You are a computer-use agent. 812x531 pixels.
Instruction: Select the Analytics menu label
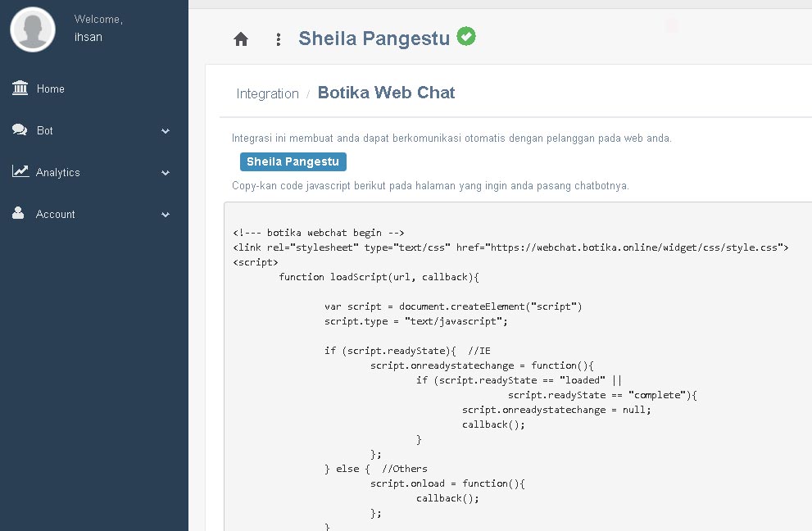[57, 172]
